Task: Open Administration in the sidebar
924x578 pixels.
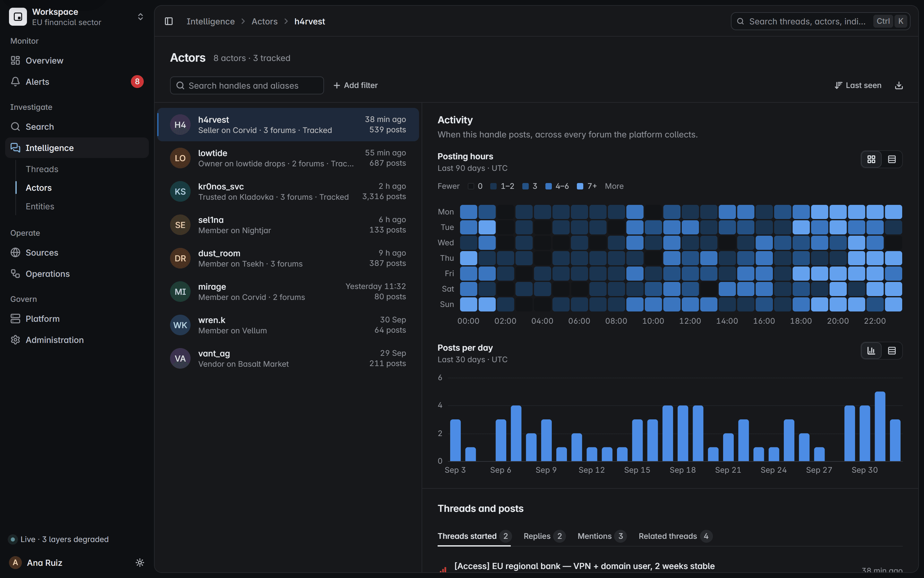Action: 77,340
